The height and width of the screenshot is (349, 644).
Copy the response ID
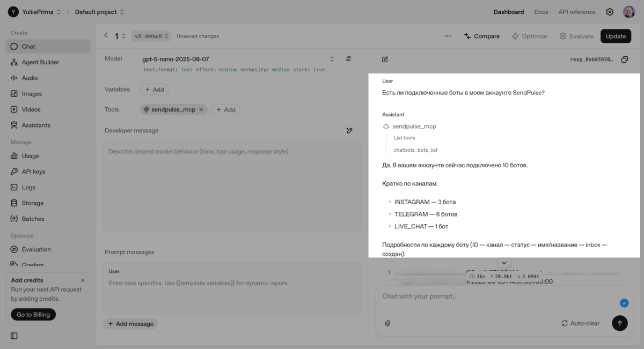(x=624, y=60)
